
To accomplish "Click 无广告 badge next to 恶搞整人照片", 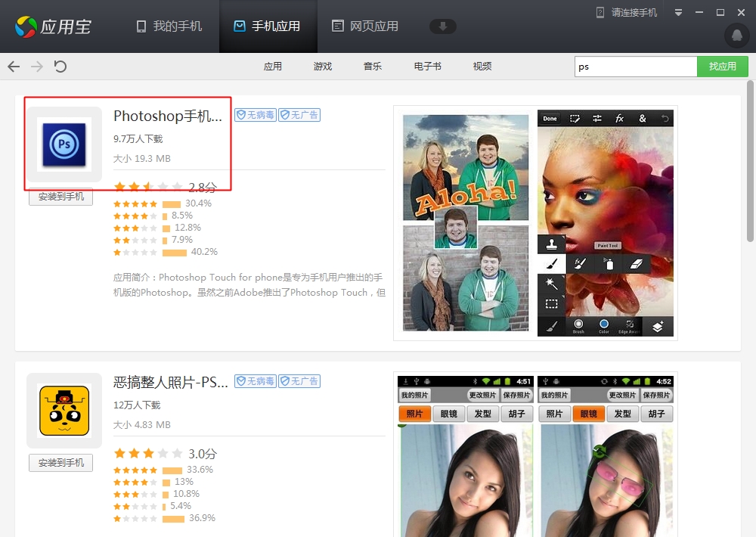I will point(299,381).
